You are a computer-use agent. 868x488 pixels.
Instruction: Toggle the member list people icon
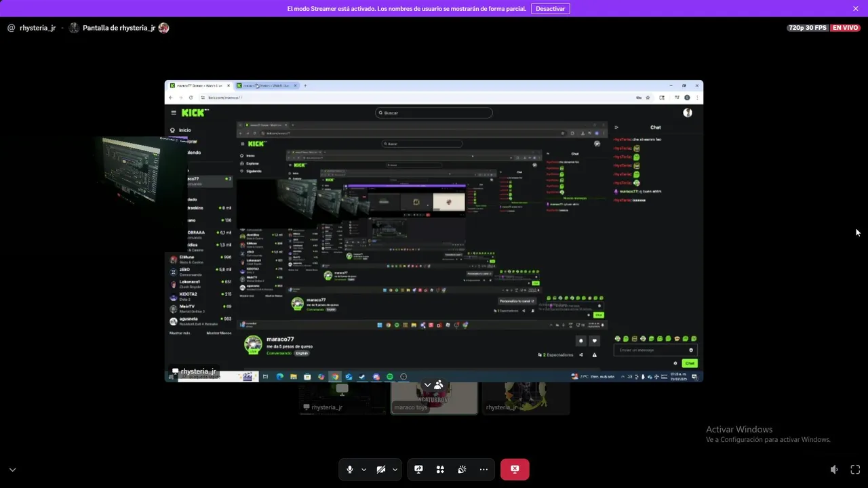click(439, 385)
